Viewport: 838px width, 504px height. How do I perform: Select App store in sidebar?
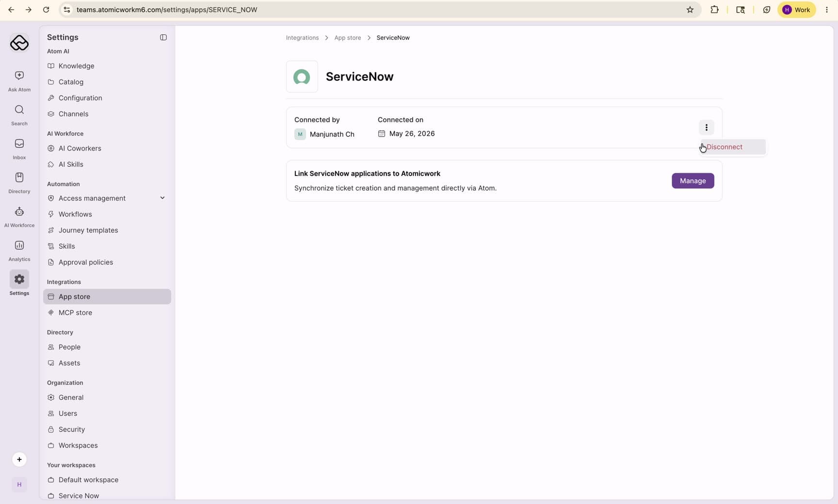tap(107, 297)
